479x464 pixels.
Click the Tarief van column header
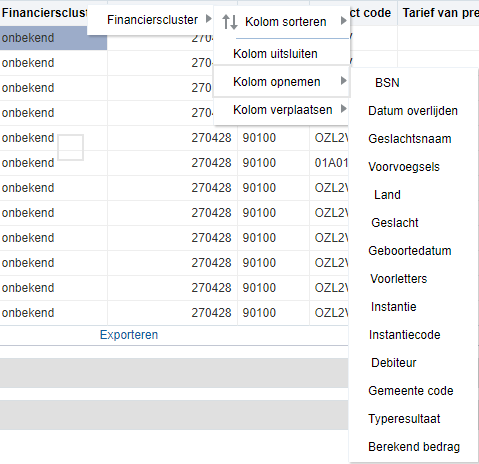point(439,13)
